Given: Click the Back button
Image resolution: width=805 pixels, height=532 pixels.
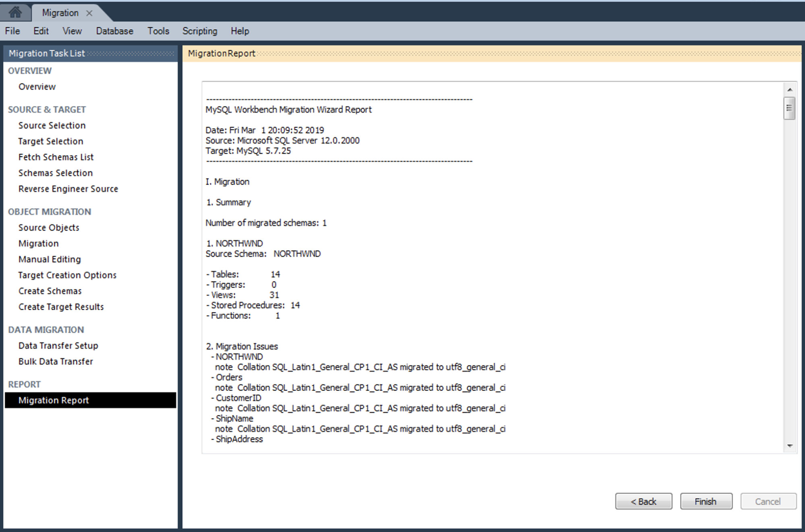Looking at the screenshot, I should (644, 501).
